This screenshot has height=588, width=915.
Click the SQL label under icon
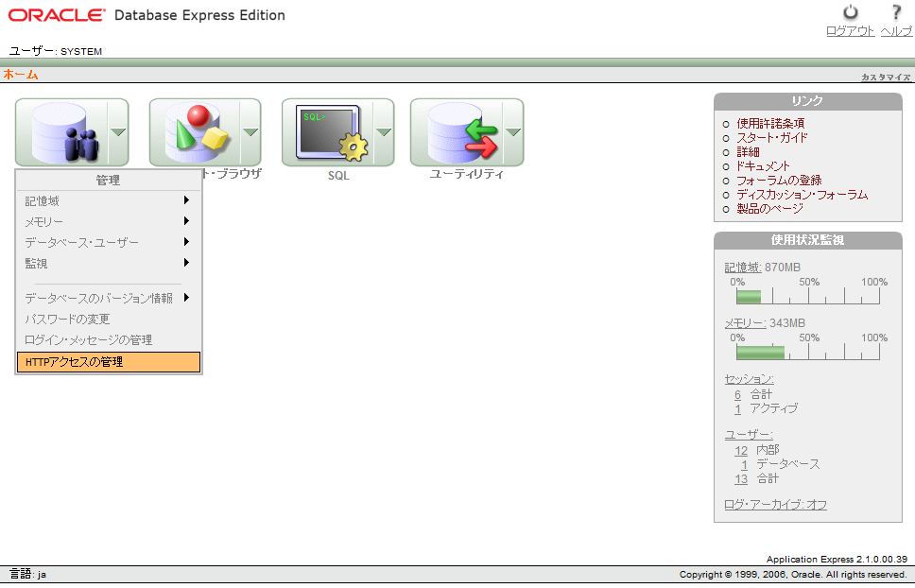tap(338, 176)
